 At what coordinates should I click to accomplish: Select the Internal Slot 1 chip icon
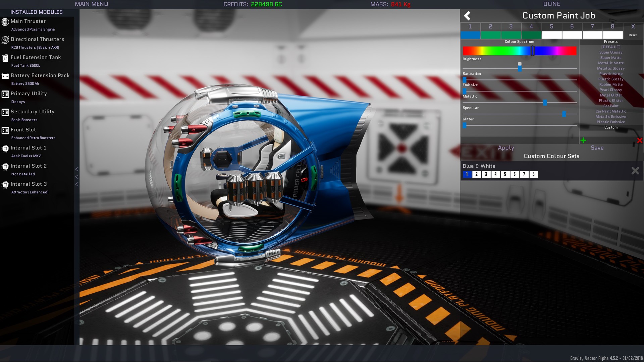[x=5, y=148]
